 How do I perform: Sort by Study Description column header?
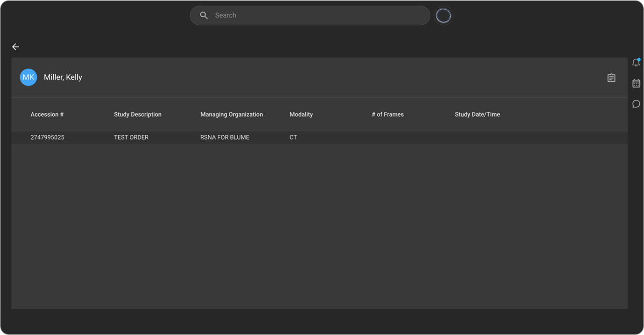[138, 114]
